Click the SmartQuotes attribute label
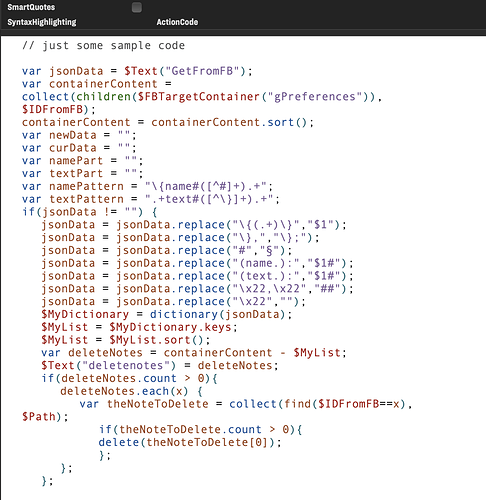 click(x=31, y=7)
